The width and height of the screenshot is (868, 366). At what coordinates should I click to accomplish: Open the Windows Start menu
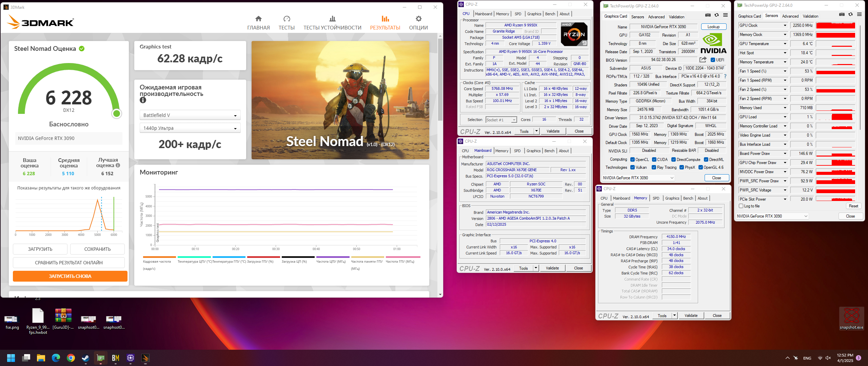pyautogui.click(x=11, y=358)
